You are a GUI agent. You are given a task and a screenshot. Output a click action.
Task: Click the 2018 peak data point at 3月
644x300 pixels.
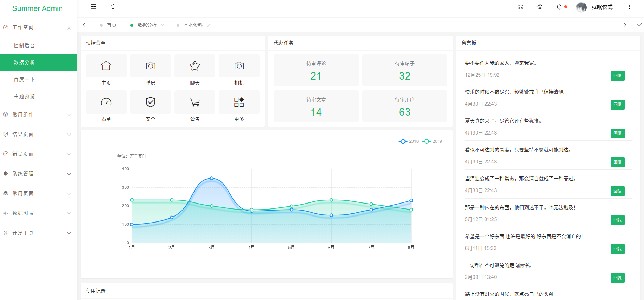point(211,178)
